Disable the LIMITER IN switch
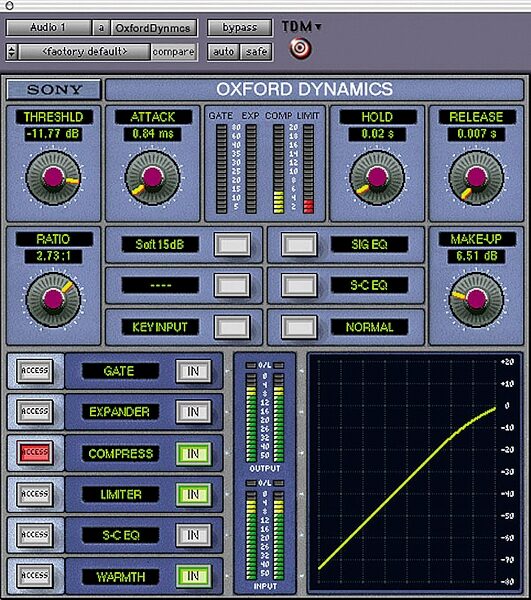This screenshot has width=531, height=600. click(193, 494)
